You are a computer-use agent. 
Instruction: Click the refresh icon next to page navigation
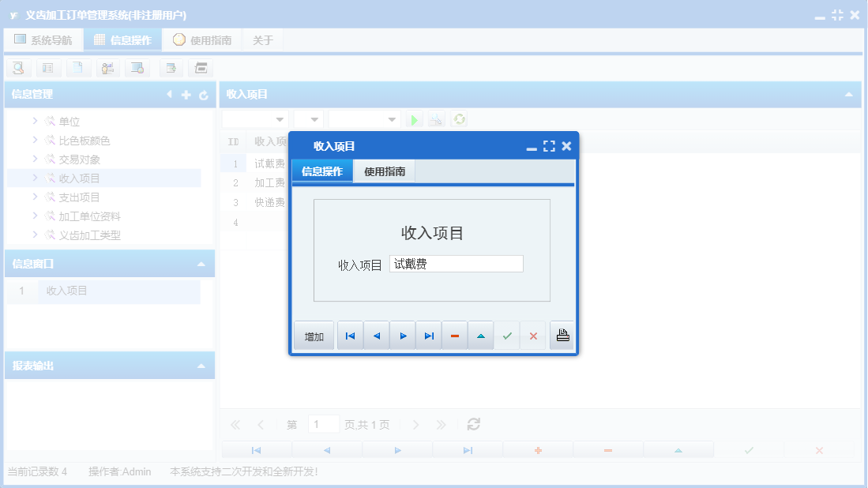tap(473, 424)
